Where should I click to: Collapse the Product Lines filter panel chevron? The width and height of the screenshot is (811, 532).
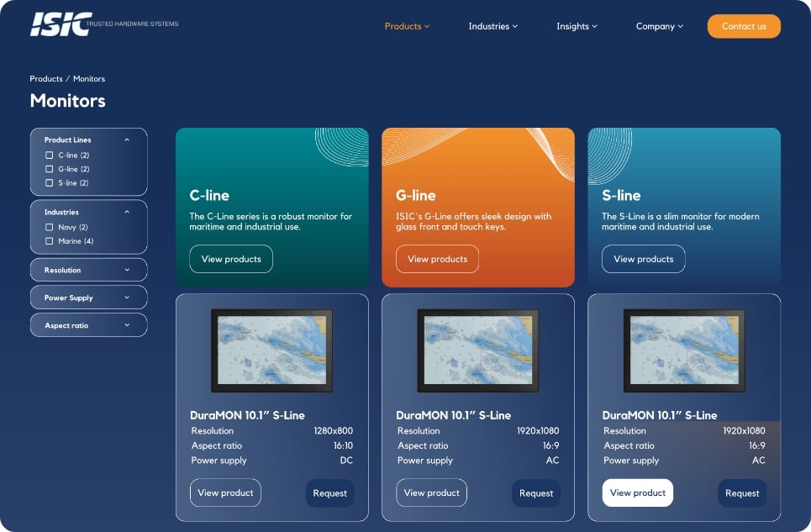(127, 140)
